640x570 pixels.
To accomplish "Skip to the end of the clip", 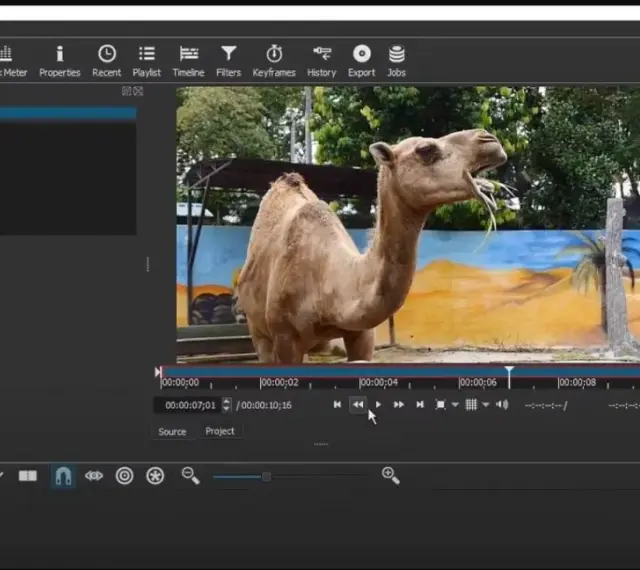I will [x=420, y=405].
